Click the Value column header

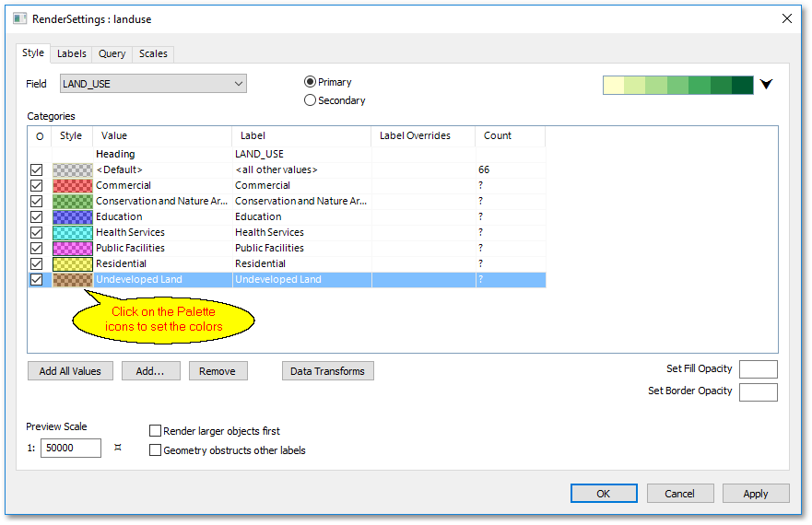[x=162, y=135]
